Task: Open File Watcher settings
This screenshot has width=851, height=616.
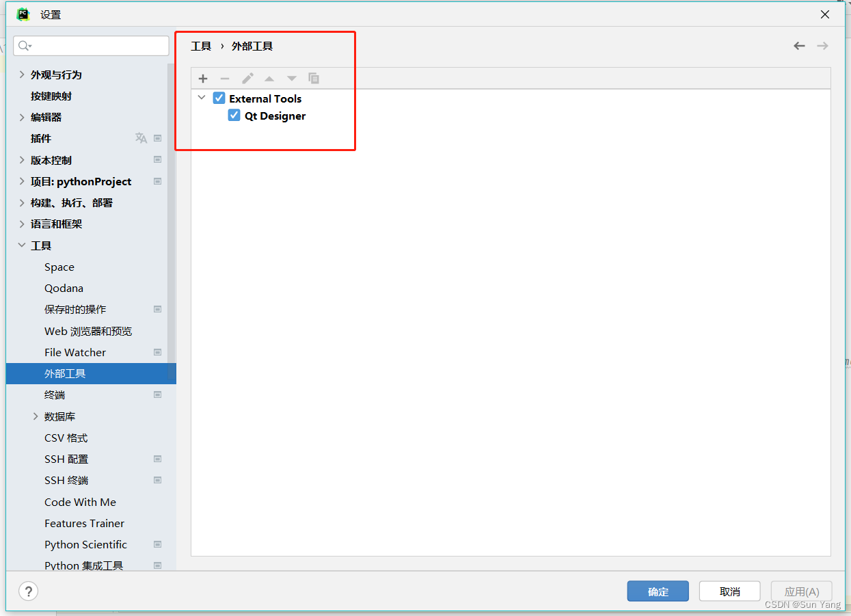Action: [75, 352]
